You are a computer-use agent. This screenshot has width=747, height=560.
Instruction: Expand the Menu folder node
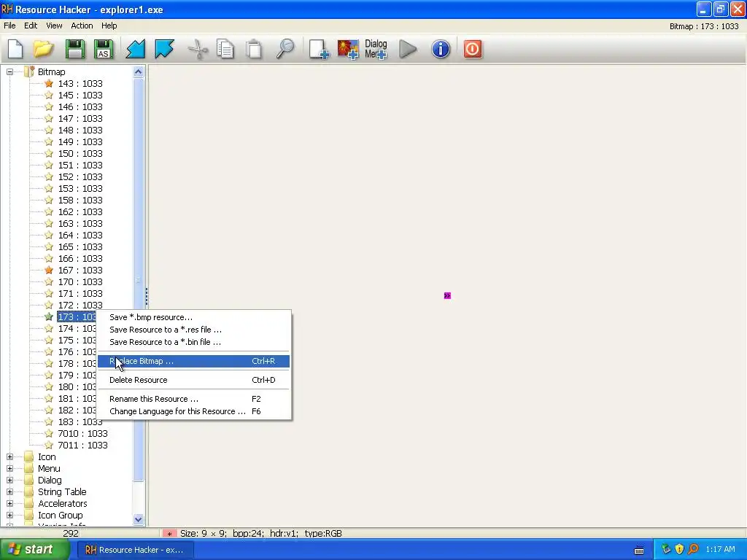point(9,469)
